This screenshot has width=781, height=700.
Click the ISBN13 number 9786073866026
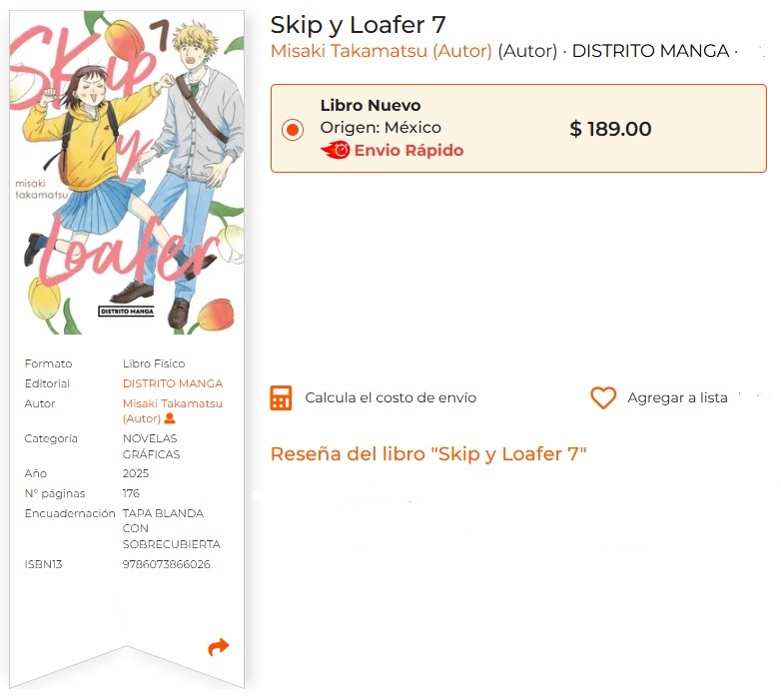coord(167,564)
